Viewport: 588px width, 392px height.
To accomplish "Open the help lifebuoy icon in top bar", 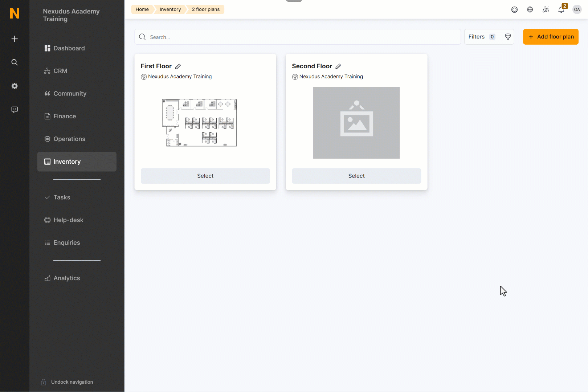I will click(x=514, y=10).
